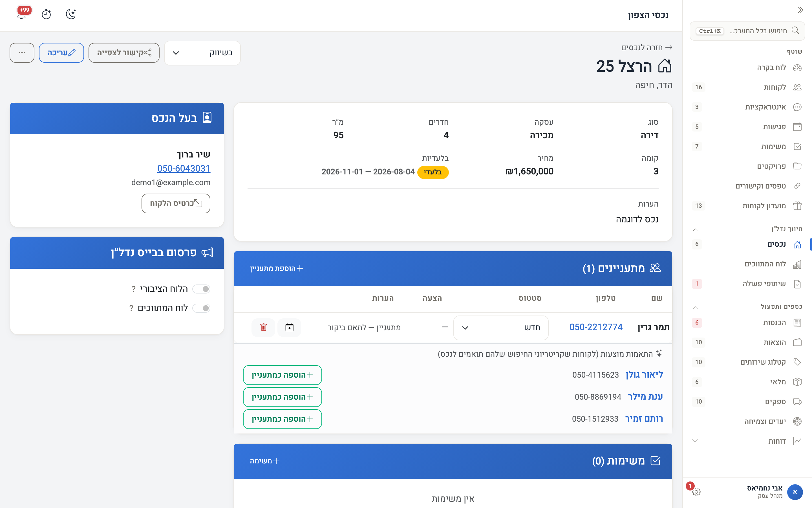The image size is (812, 508).
Task: Click the people icon in מתעניינים header
Action: pyautogui.click(x=655, y=268)
